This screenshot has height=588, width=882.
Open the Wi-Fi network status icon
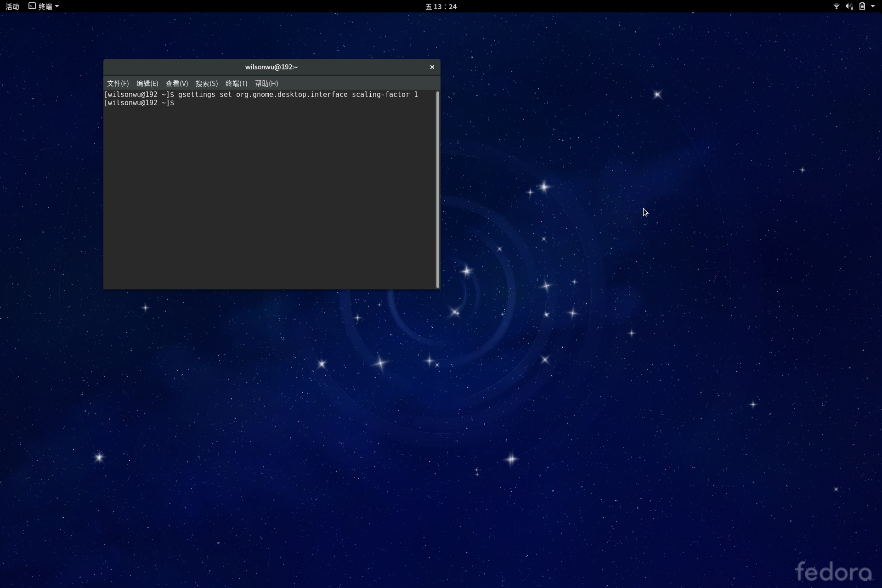pyautogui.click(x=836, y=6)
